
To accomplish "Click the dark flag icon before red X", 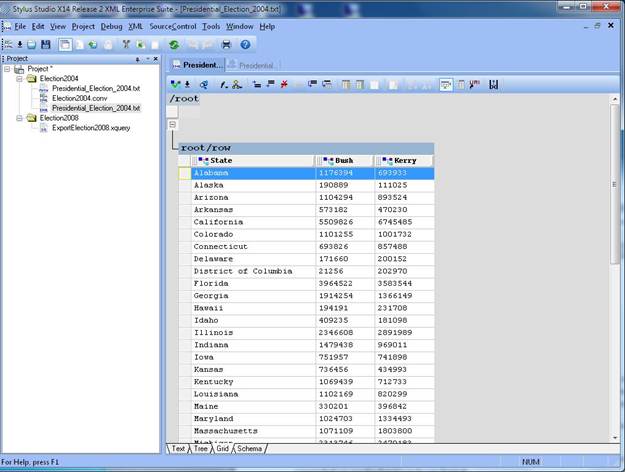I will point(270,84).
